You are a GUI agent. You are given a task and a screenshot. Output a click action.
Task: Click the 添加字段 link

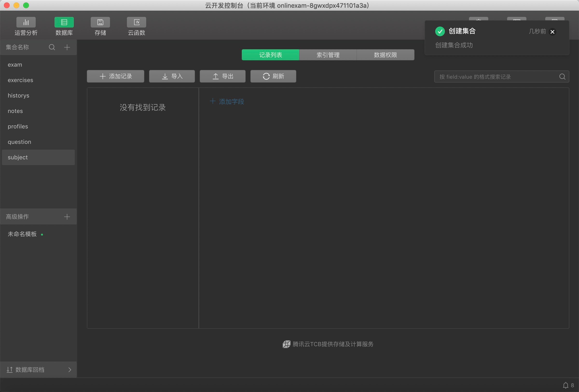coord(227,101)
